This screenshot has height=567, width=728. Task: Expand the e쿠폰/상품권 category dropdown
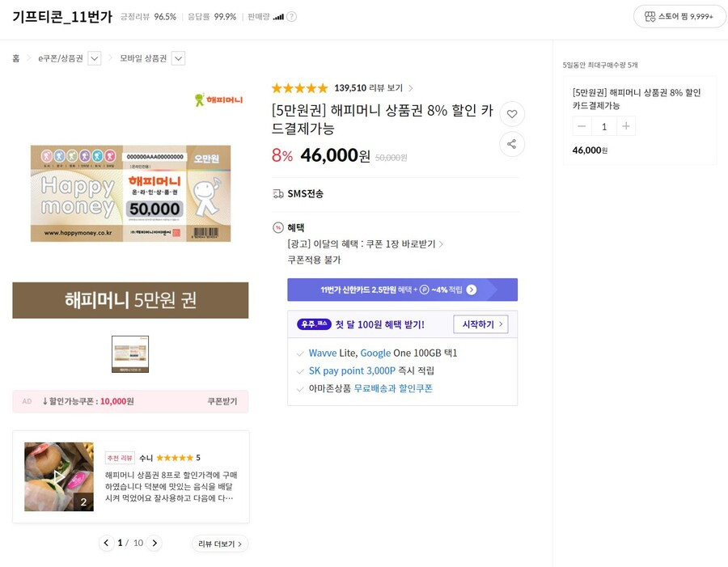click(x=95, y=58)
